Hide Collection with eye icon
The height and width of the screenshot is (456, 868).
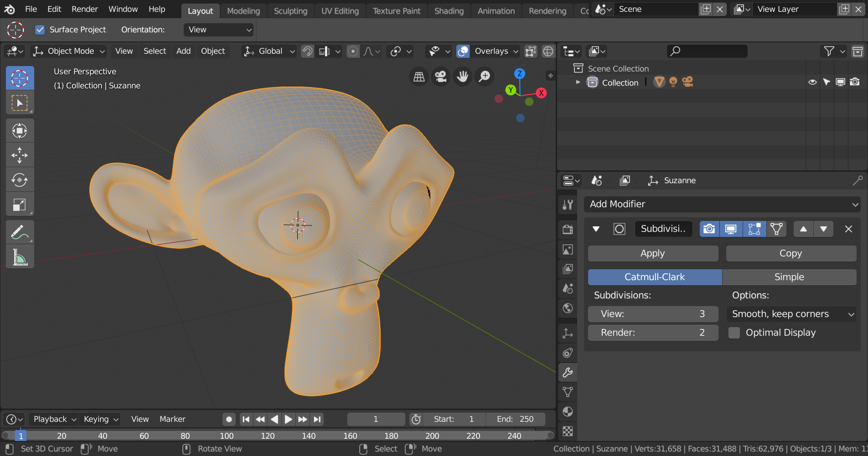pos(812,82)
